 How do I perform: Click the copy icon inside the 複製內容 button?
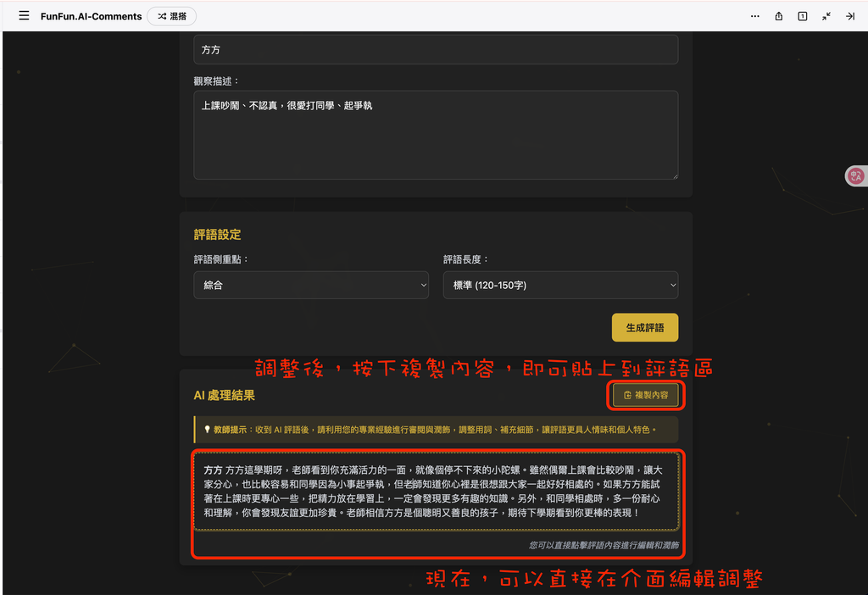pos(626,394)
